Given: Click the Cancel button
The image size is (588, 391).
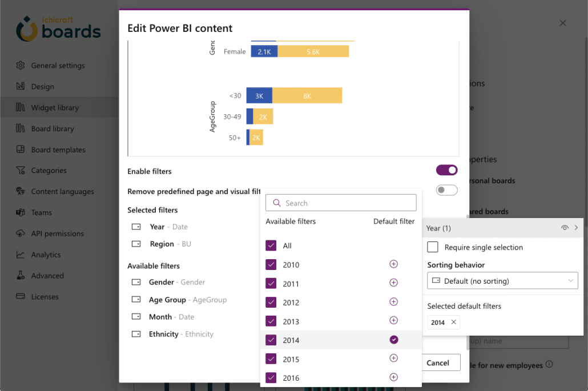Looking at the screenshot, I should pos(440,362).
